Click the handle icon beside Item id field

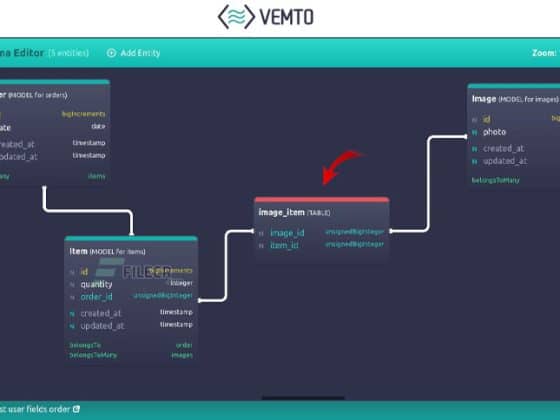pyautogui.click(x=72, y=272)
